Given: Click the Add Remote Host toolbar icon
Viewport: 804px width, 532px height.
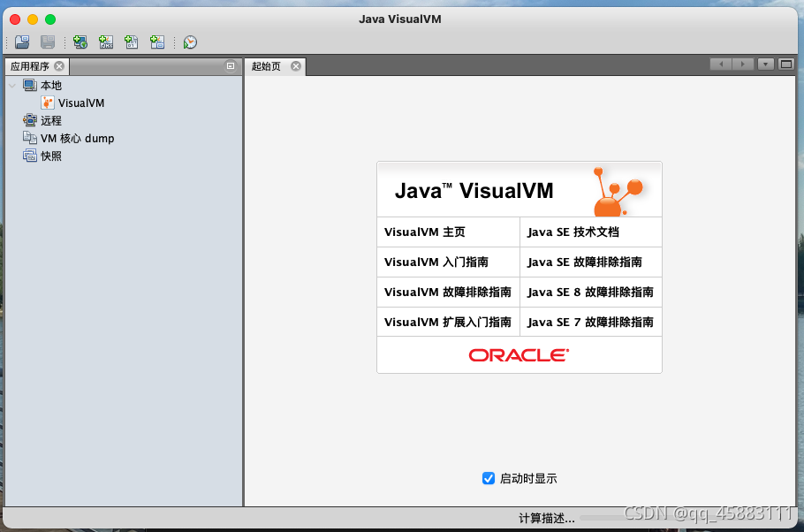Looking at the screenshot, I should coord(80,42).
